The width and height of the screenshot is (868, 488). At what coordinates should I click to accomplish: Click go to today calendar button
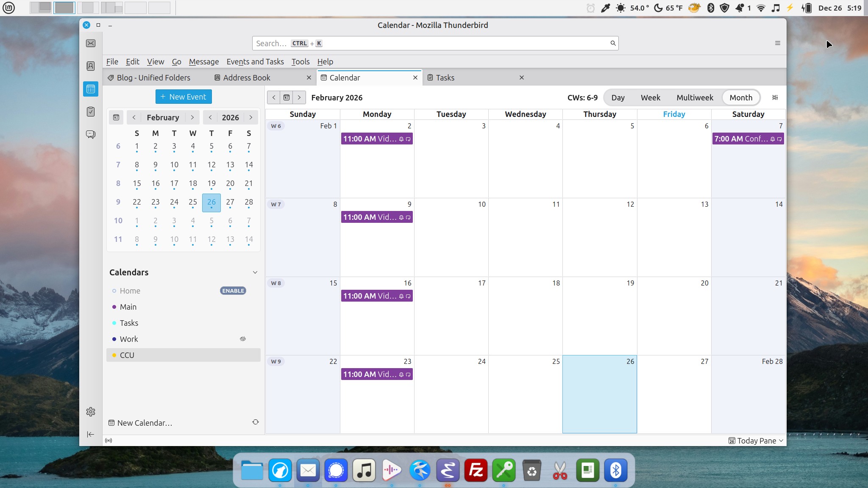pos(287,97)
